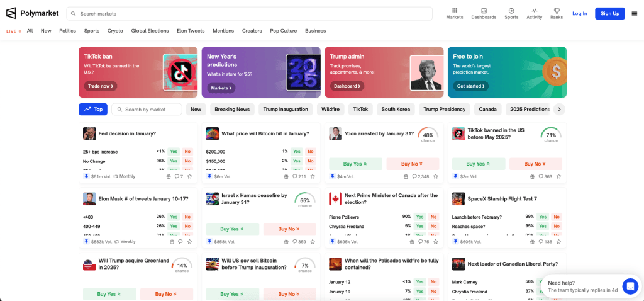Click the pin icon on Bitcoin price card

click(x=209, y=177)
